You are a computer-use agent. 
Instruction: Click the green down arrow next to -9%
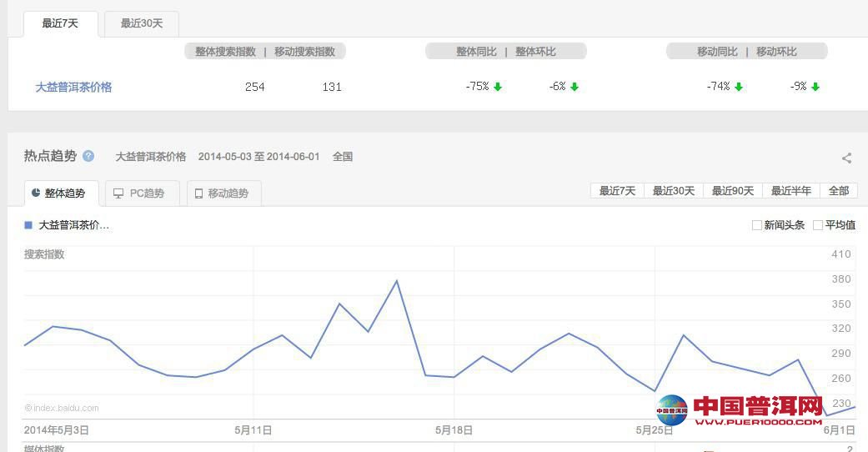[x=815, y=87]
